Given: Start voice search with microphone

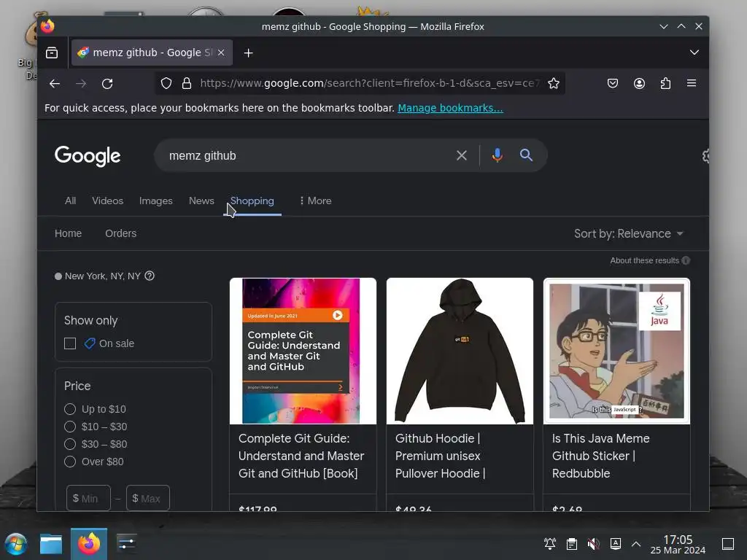Looking at the screenshot, I should pyautogui.click(x=497, y=155).
